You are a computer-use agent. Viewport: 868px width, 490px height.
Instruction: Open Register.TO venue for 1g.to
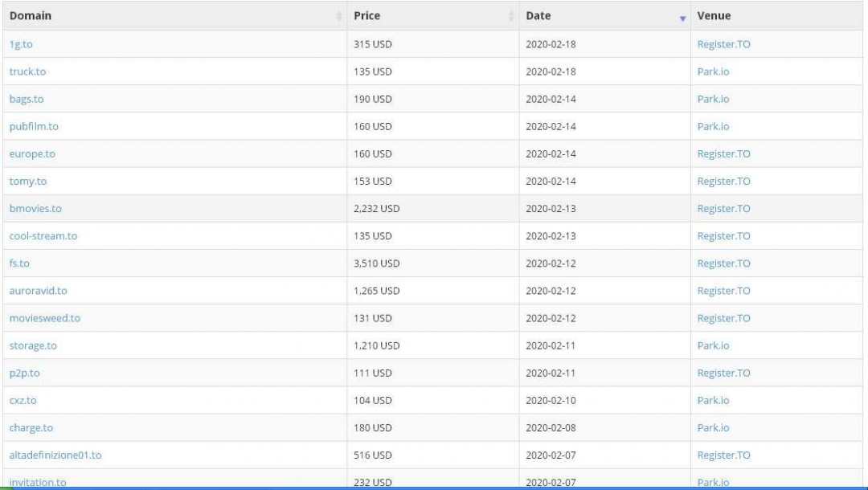coord(723,44)
